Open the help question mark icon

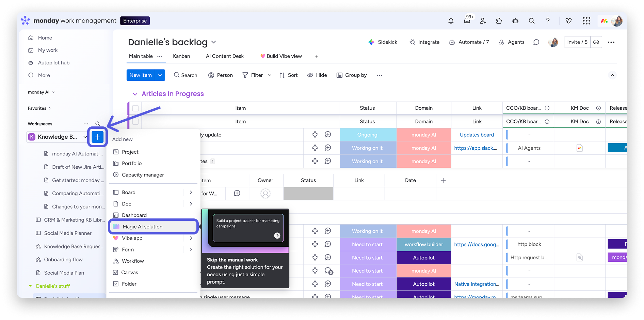pos(548,21)
